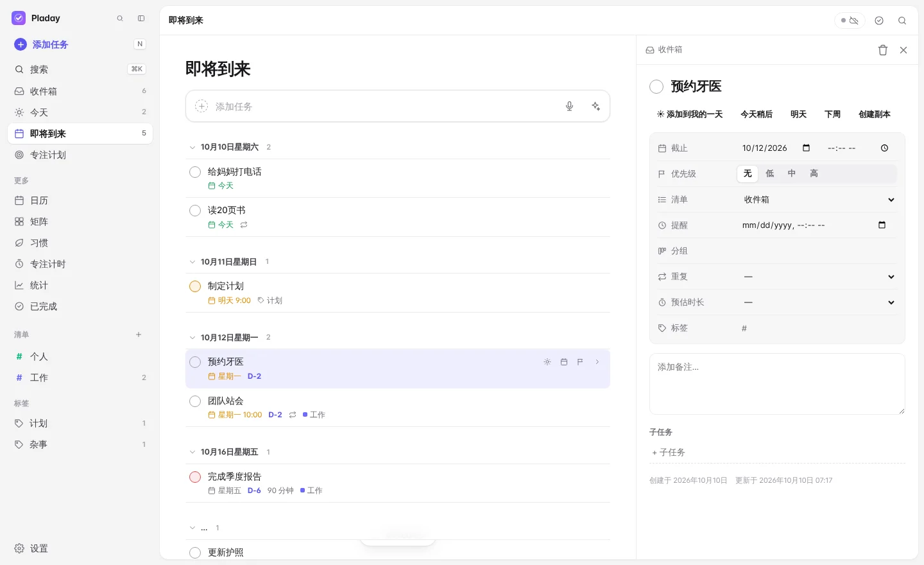Open the time picker clock in 截止 field

[884, 148]
